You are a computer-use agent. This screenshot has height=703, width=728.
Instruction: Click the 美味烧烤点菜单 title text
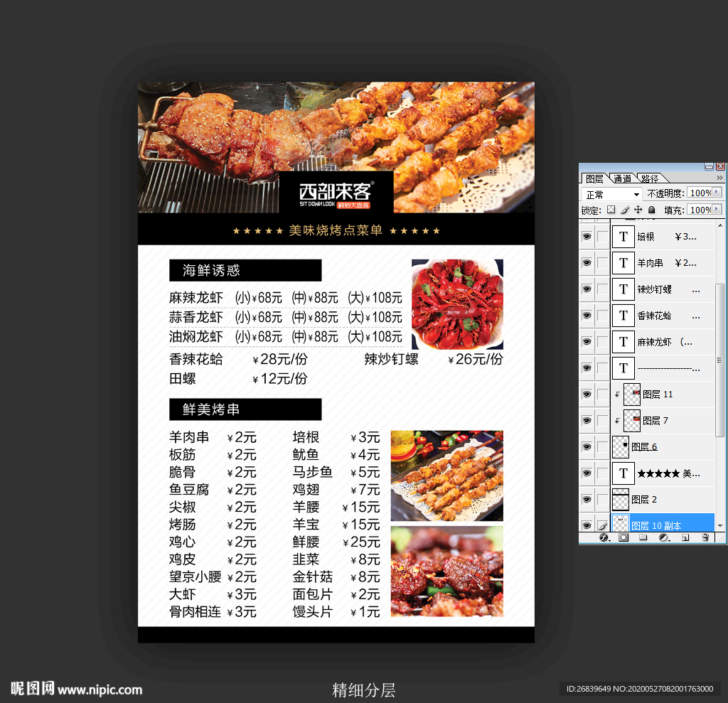(336, 230)
